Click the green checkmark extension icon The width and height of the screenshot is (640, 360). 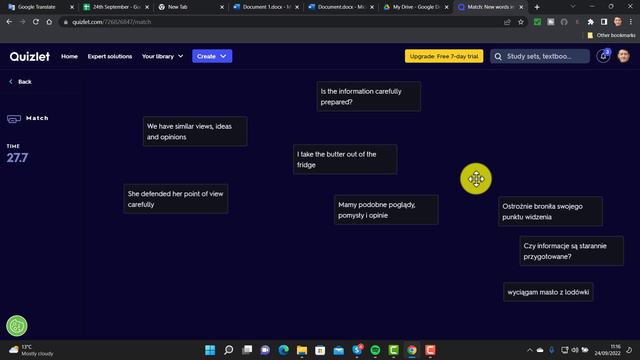(537, 22)
